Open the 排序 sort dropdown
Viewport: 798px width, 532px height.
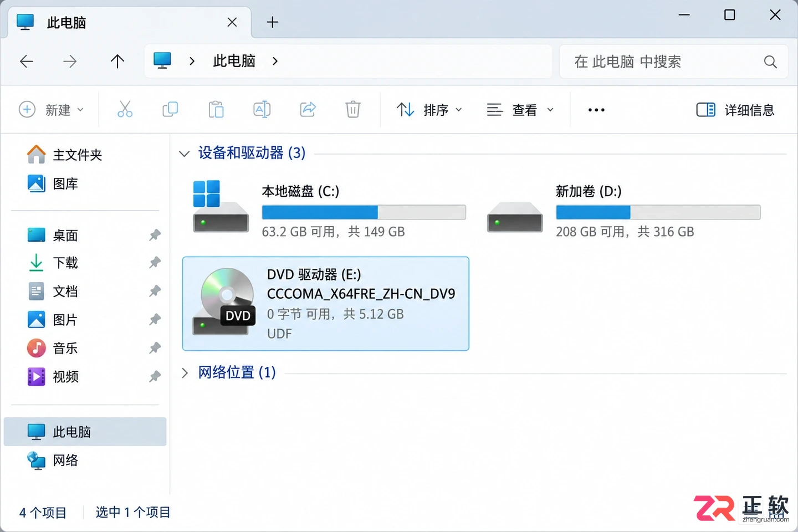(429, 110)
